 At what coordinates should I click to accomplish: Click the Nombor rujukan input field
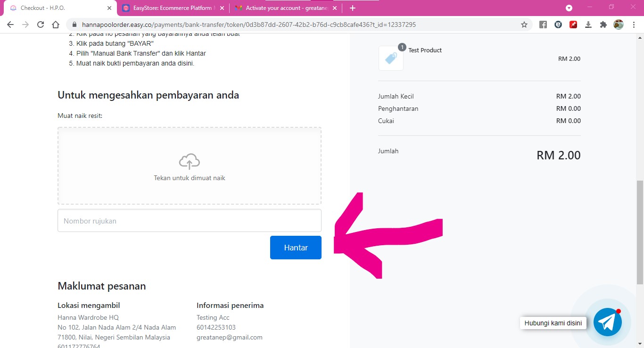pos(189,221)
